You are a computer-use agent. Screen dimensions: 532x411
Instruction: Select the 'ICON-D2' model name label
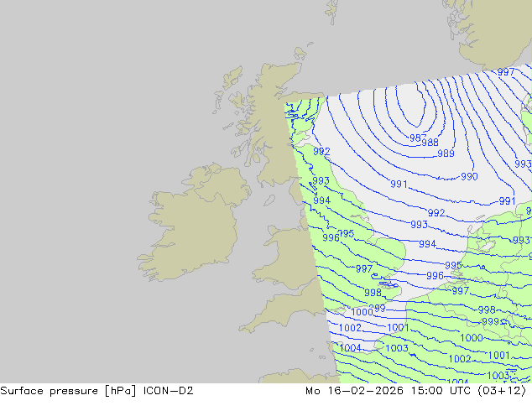pos(169,391)
